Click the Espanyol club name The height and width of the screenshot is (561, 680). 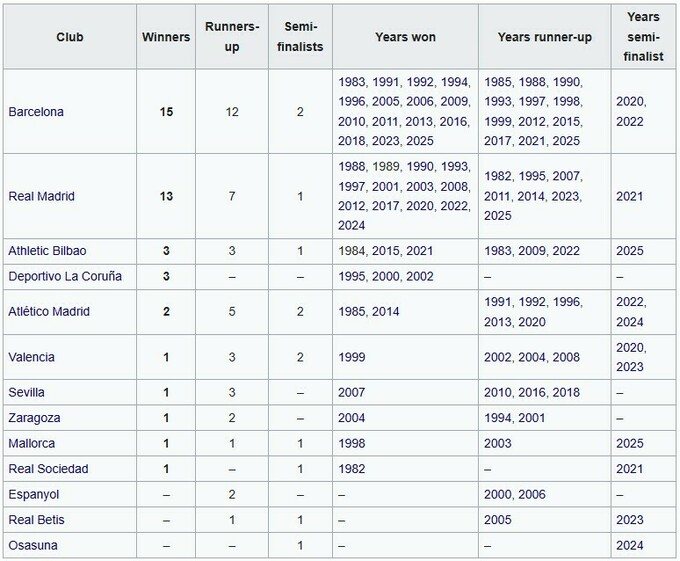(32, 494)
